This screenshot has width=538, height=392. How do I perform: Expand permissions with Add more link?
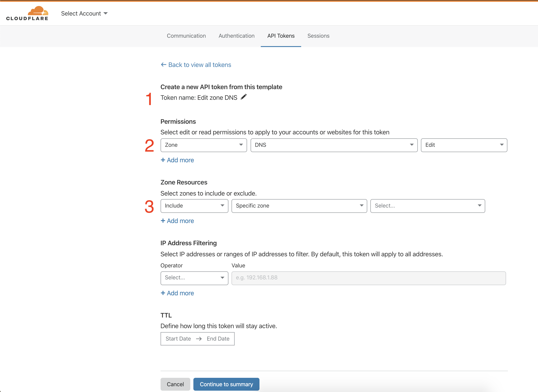[178, 160]
